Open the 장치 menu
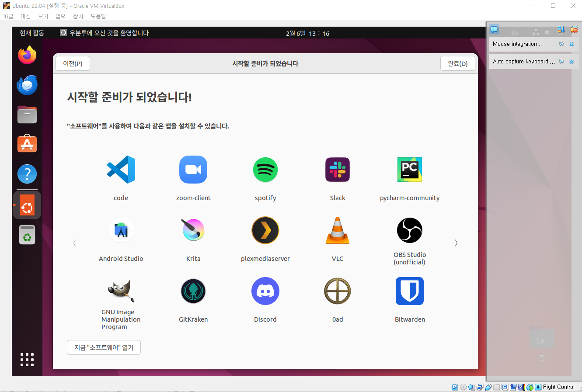The image size is (582, 392). click(78, 16)
